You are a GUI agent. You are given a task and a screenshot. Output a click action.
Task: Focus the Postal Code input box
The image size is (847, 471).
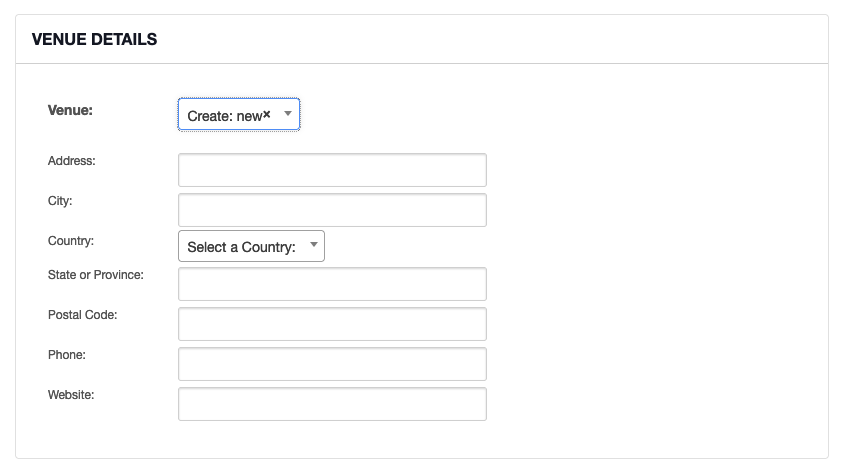click(332, 324)
